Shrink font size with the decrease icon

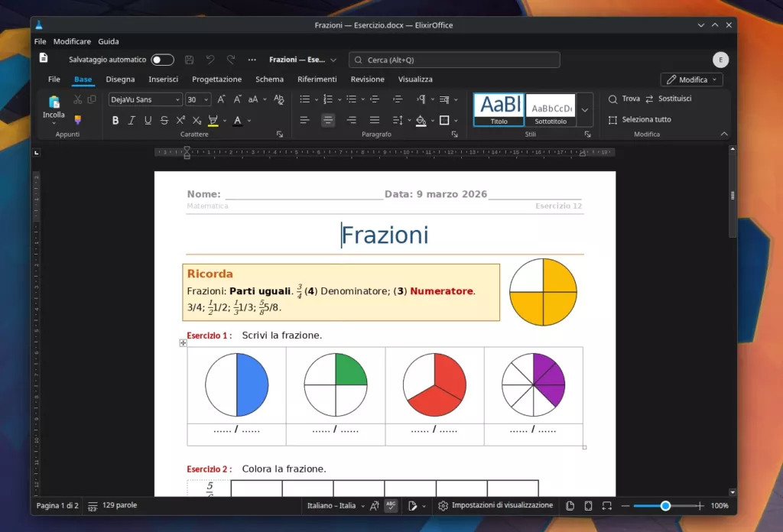238,99
